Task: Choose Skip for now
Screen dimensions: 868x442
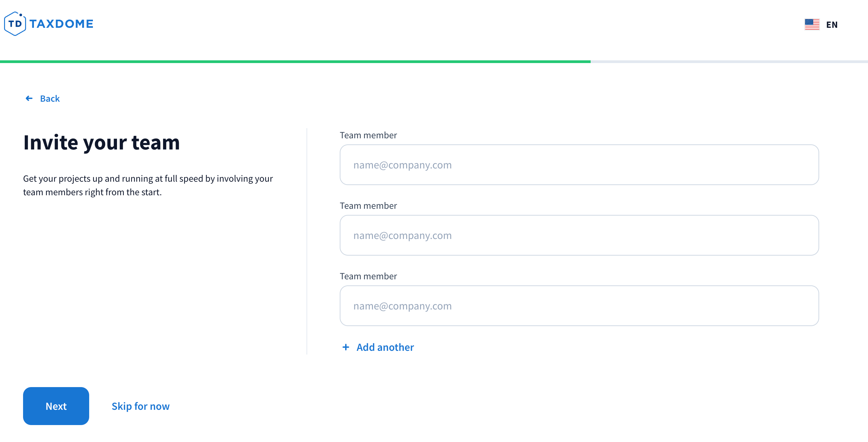Action: pyautogui.click(x=140, y=406)
